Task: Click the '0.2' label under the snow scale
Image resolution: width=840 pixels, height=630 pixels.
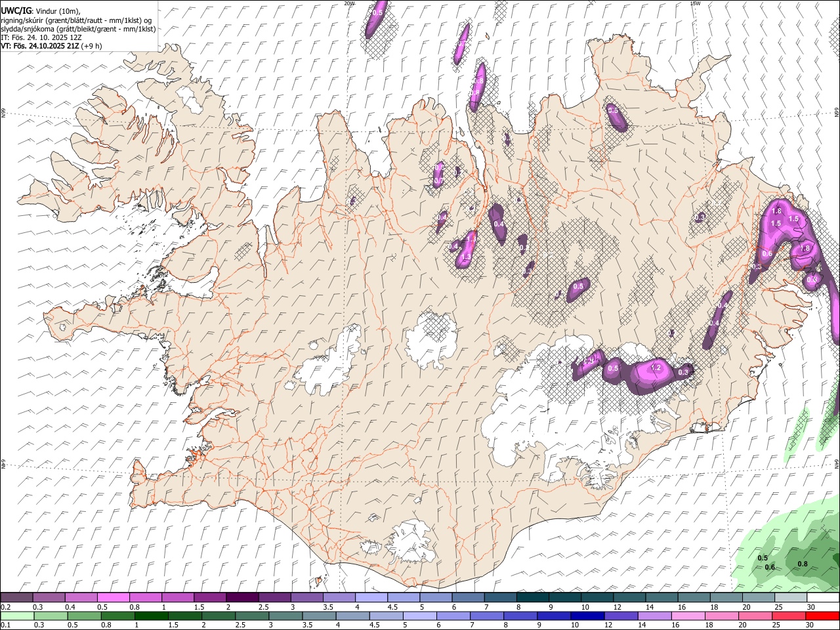Action: [x=5, y=607]
